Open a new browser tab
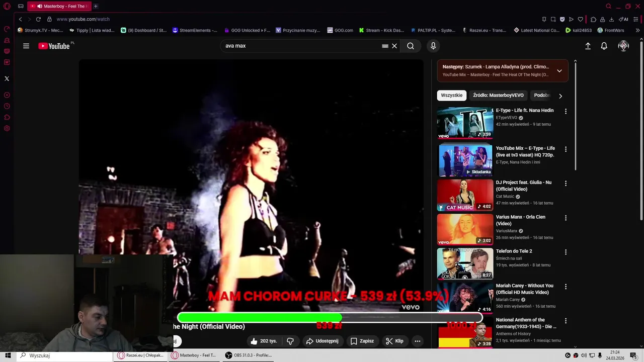 (96, 6)
